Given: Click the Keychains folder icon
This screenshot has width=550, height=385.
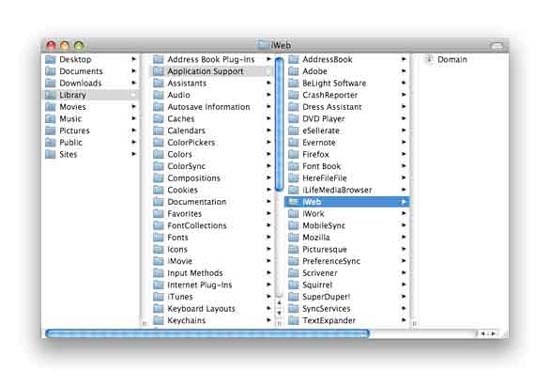Looking at the screenshot, I should pyautogui.click(x=159, y=320).
